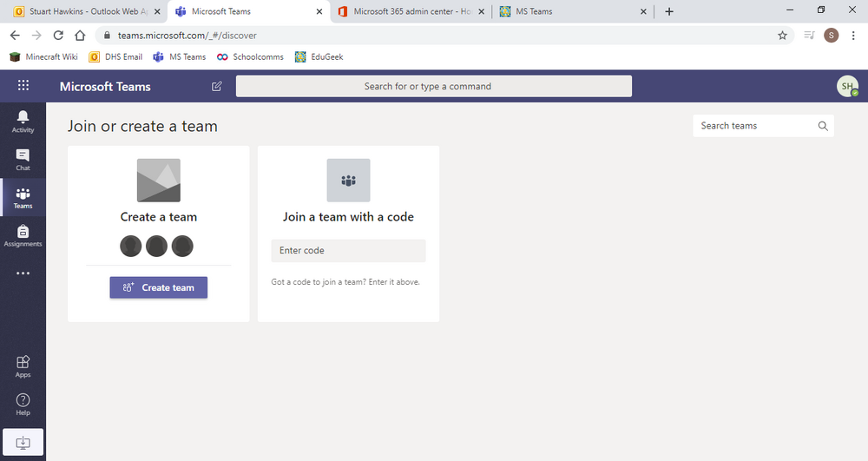Click the Join a team people icon
Viewport: 868px width, 461px height.
click(x=348, y=181)
